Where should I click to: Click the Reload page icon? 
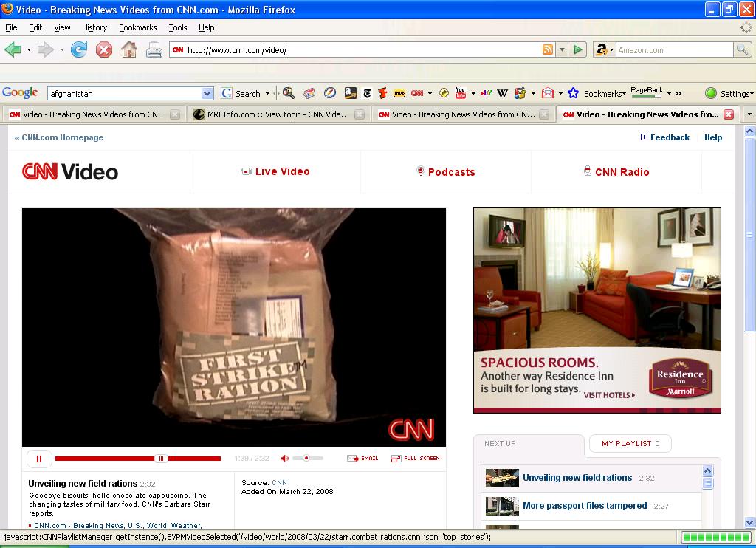79,49
